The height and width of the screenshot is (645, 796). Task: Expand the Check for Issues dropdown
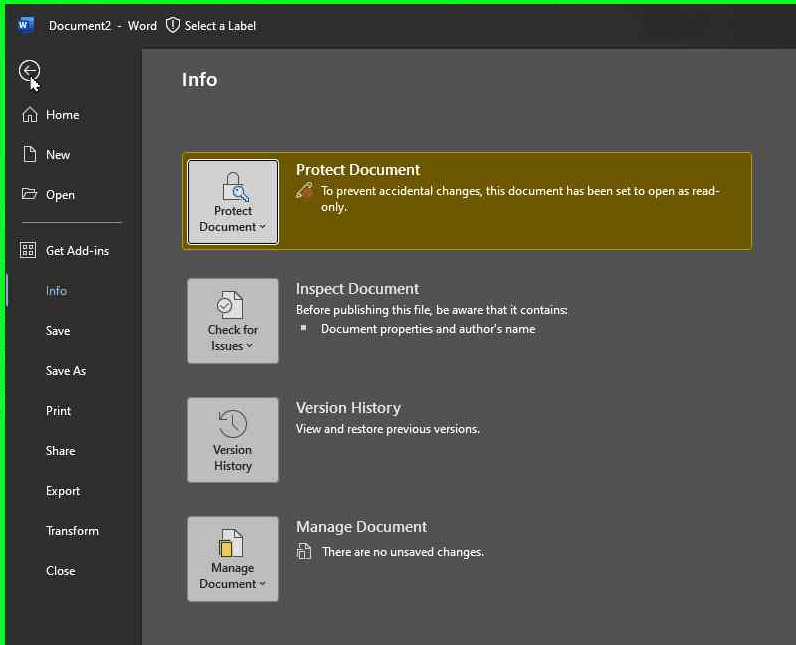point(233,321)
